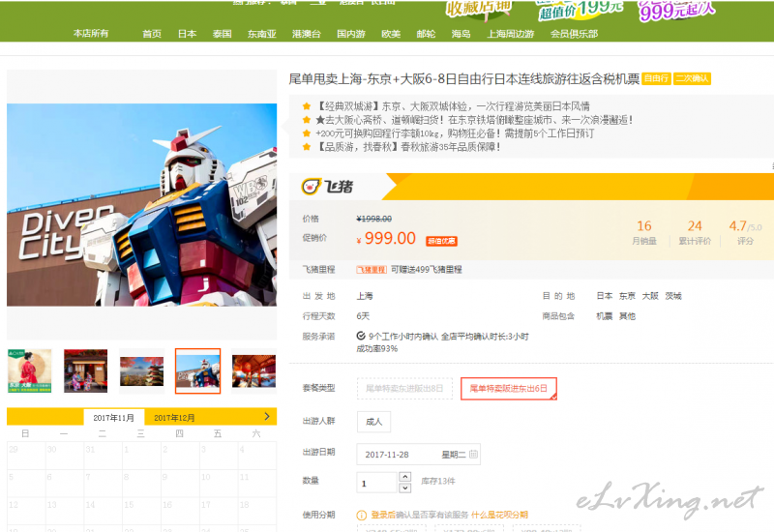Open the 泰国 navigation item
774x532 pixels.
coord(223,34)
